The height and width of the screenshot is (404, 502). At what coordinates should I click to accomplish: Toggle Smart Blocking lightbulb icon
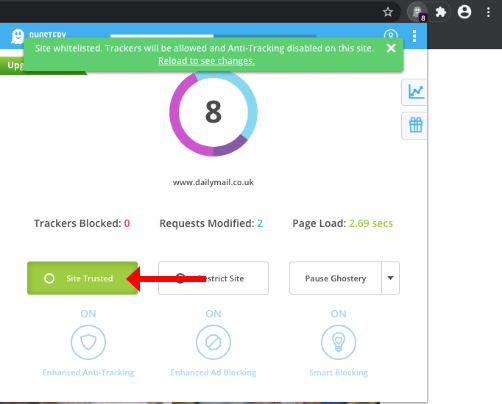point(338,342)
